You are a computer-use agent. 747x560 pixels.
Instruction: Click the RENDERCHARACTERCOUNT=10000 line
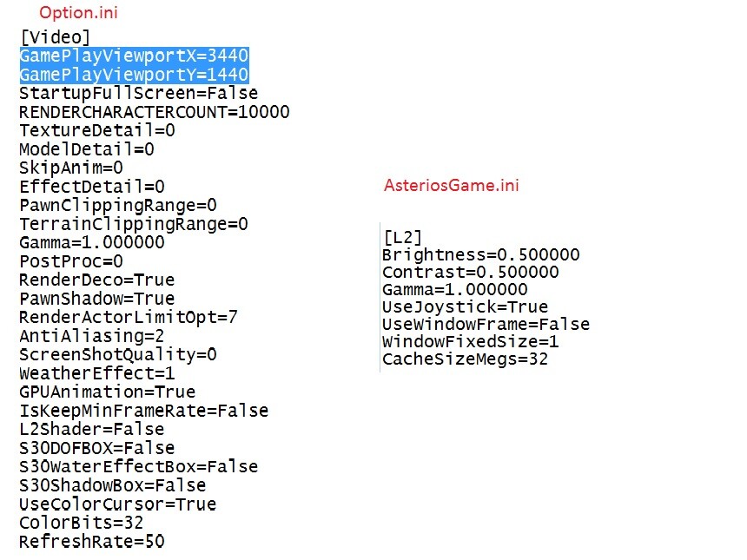coord(154,112)
